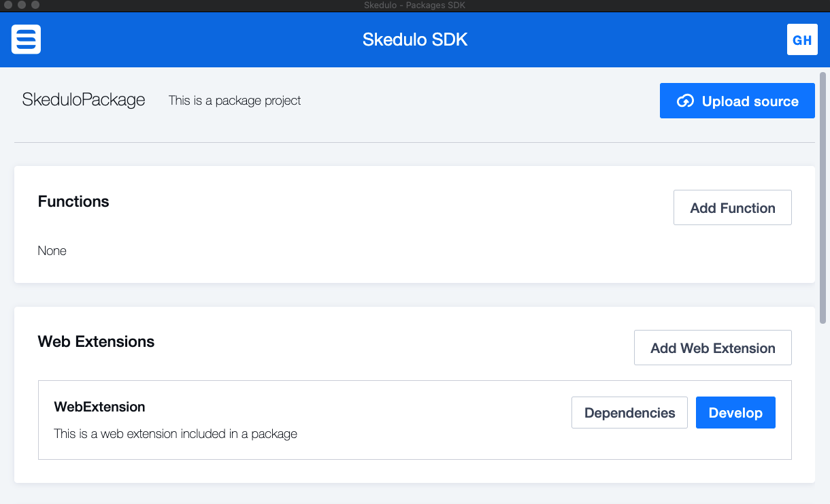Click the WebExtension description text
The image size is (830, 504).
click(x=176, y=434)
